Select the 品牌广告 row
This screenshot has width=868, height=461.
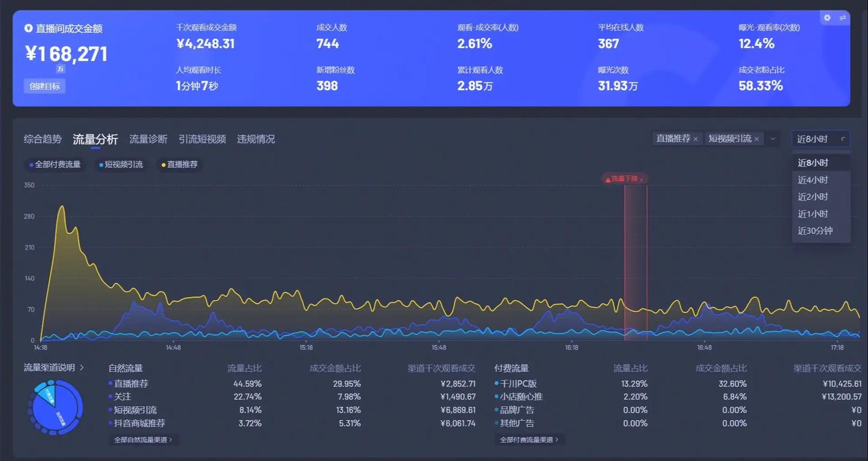(x=678, y=410)
